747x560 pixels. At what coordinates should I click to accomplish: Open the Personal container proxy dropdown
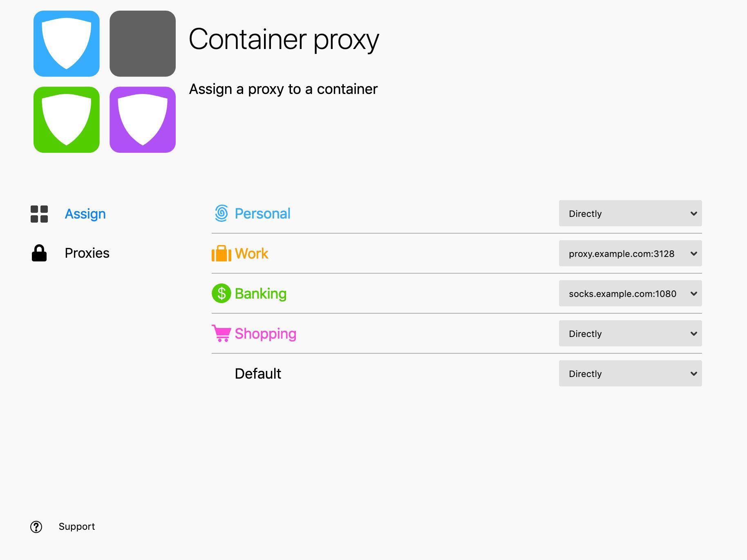[x=630, y=213]
